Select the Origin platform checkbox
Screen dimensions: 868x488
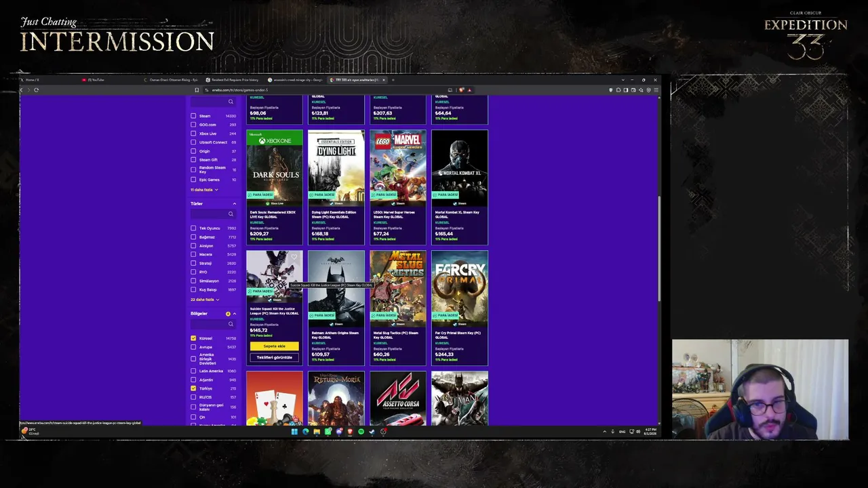pyautogui.click(x=193, y=151)
